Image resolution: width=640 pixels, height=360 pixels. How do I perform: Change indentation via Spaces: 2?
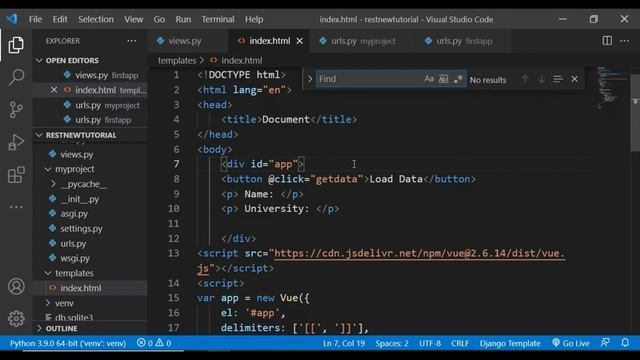coord(392,343)
